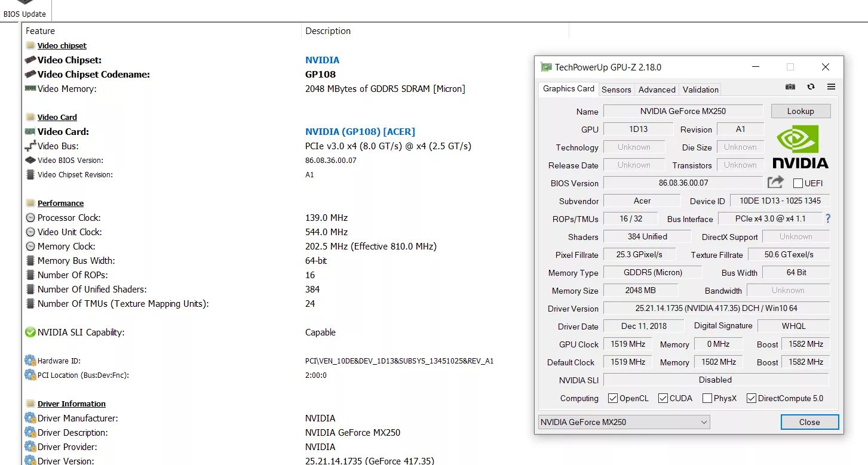Click the Hardware ID row icon
The width and height of the screenshot is (868, 465).
point(30,361)
